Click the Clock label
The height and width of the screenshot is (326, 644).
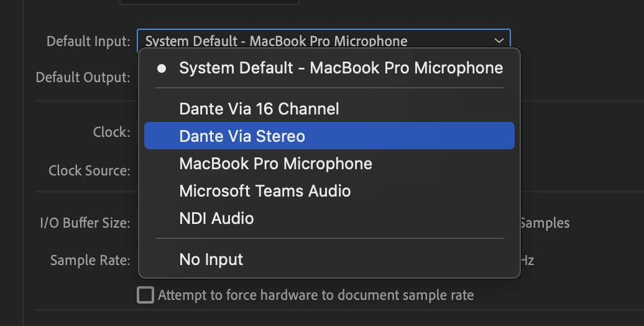tap(111, 132)
